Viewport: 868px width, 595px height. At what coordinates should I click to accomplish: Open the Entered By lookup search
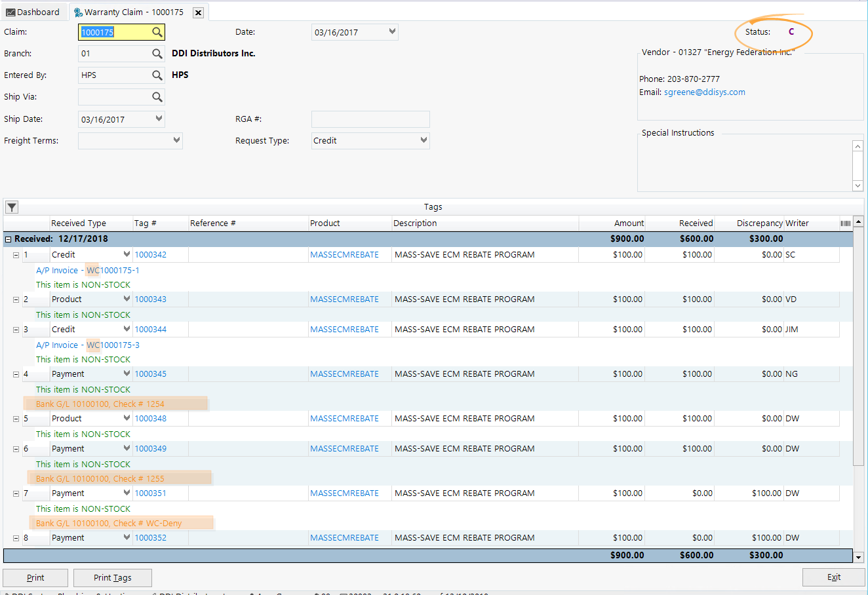pyautogui.click(x=157, y=75)
